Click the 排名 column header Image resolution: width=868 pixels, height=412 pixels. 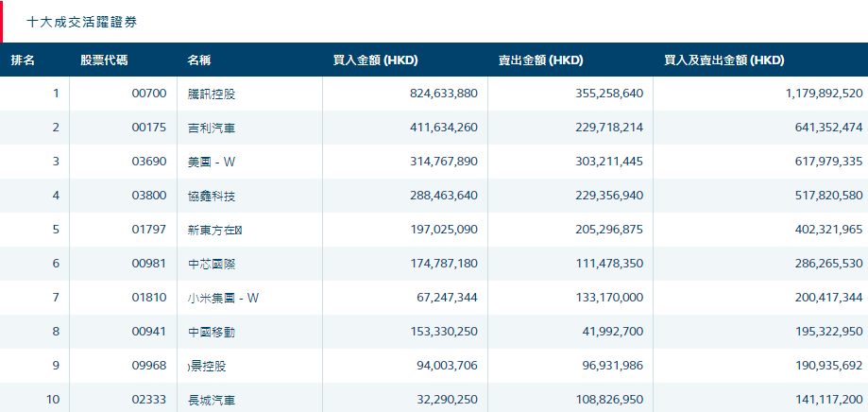23,60
